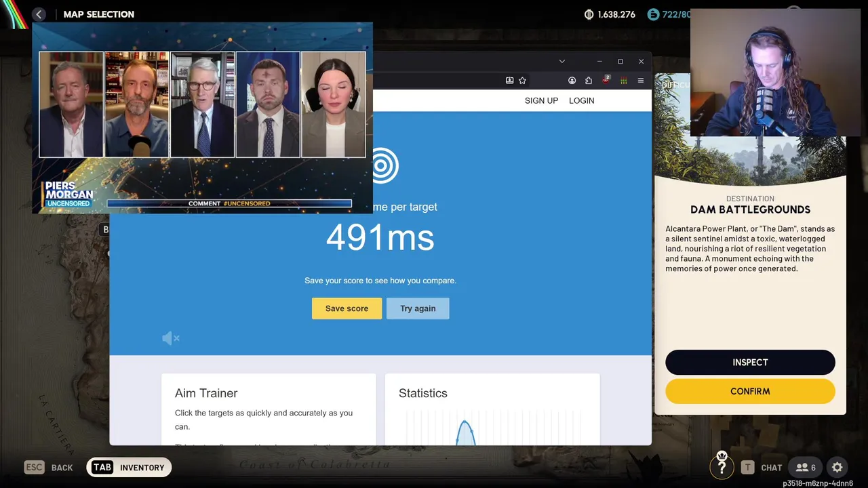
Task: Open the help question mark icon
Action: coord(722,466)
